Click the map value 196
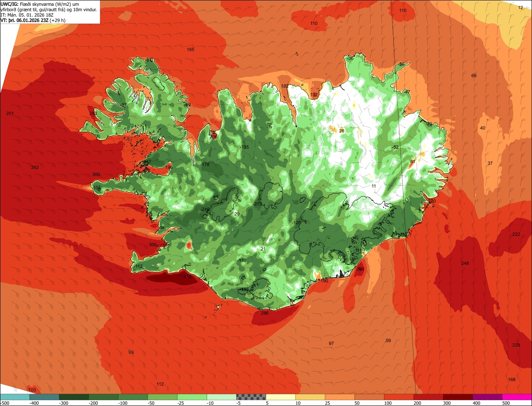The width and height of the screenshot is (532, 406). pyautogui.click(x=168, y=167)
